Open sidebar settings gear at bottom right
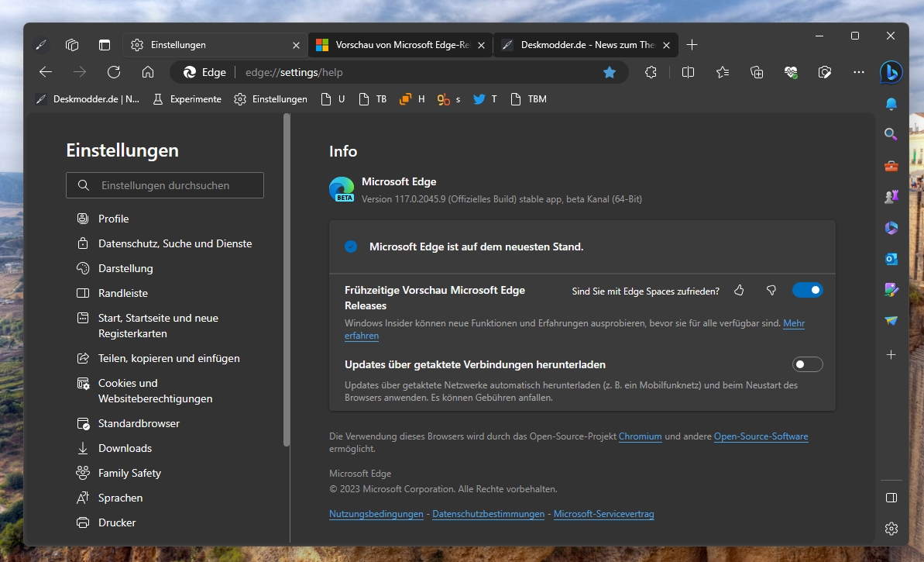The image size is (924, 562). click(x=891, y=529)
